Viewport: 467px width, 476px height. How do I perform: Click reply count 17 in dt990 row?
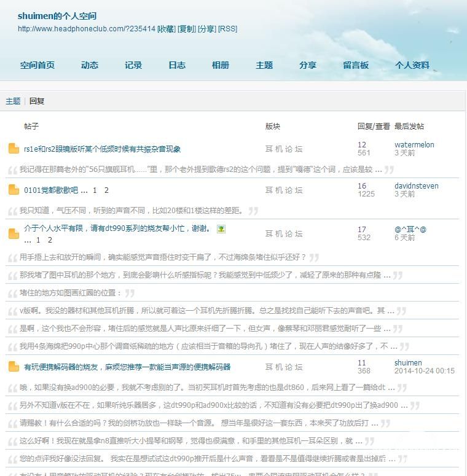coord(362,230)
